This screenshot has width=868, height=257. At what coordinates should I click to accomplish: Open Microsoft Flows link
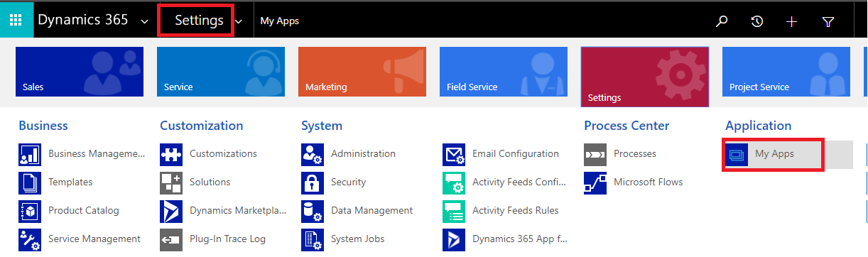(649, 182)
